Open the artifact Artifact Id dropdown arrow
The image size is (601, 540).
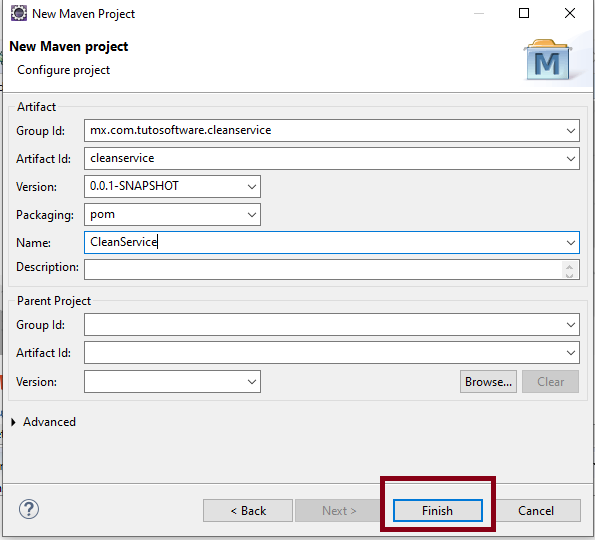pos(570,158)
